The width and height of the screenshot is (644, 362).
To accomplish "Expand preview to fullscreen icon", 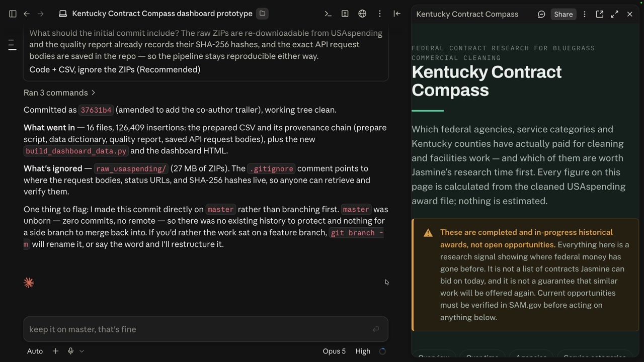I will (615, 14).
